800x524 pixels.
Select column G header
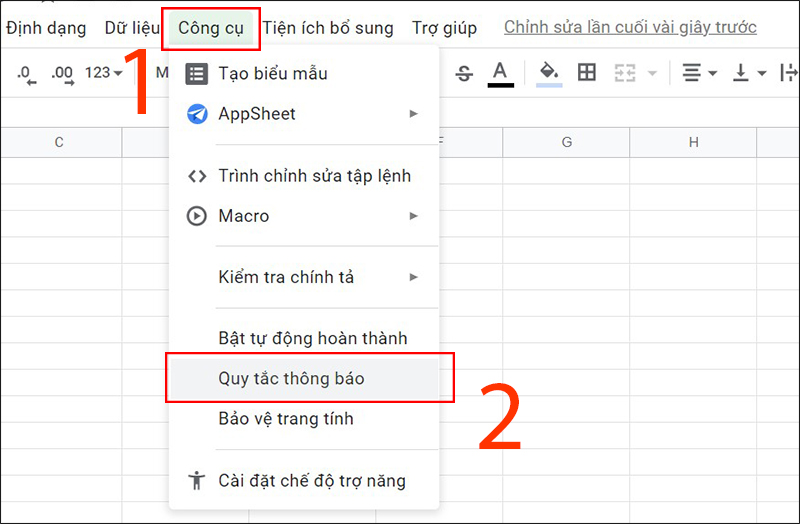pos(566,142)
